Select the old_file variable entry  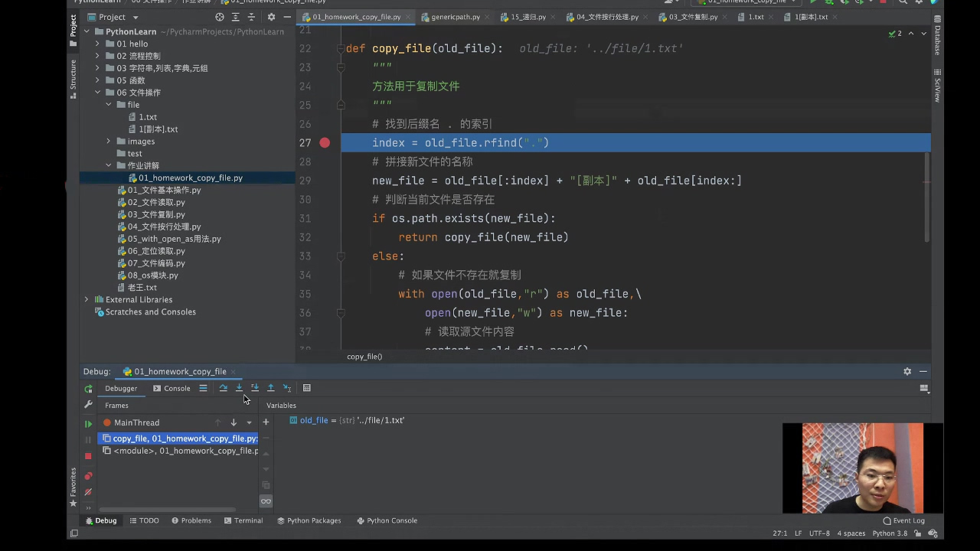point(347,420)
